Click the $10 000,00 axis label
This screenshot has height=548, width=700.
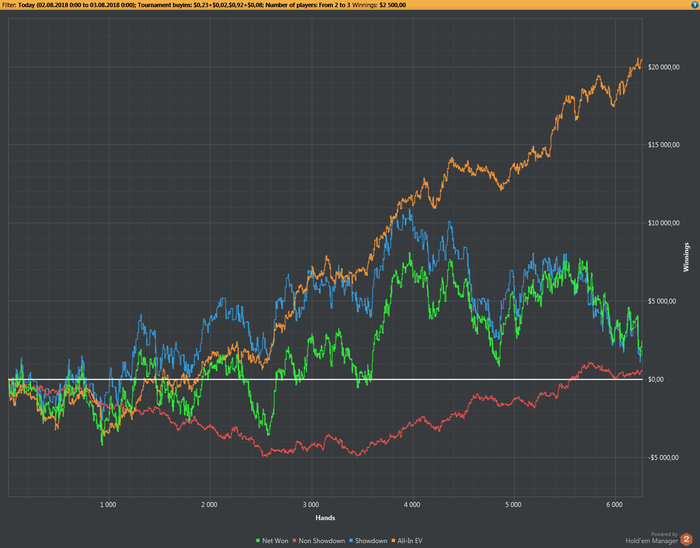[663, 223]
